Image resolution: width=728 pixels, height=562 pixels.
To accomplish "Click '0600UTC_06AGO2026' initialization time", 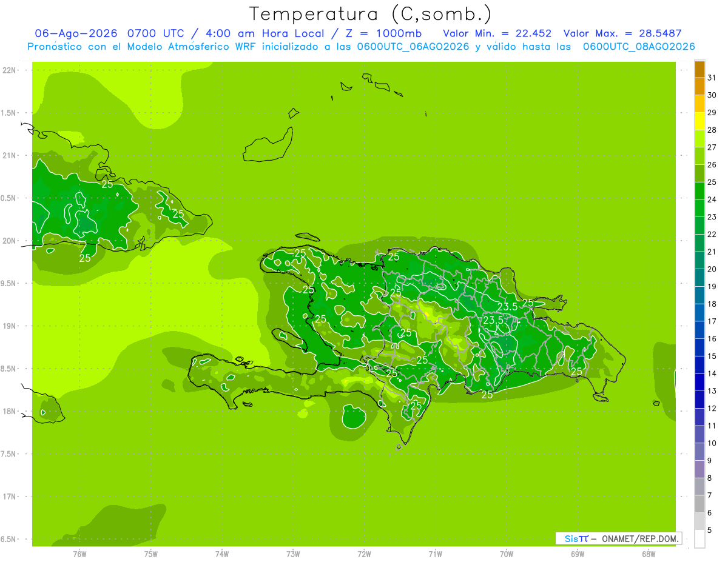I will pos(413,47).
